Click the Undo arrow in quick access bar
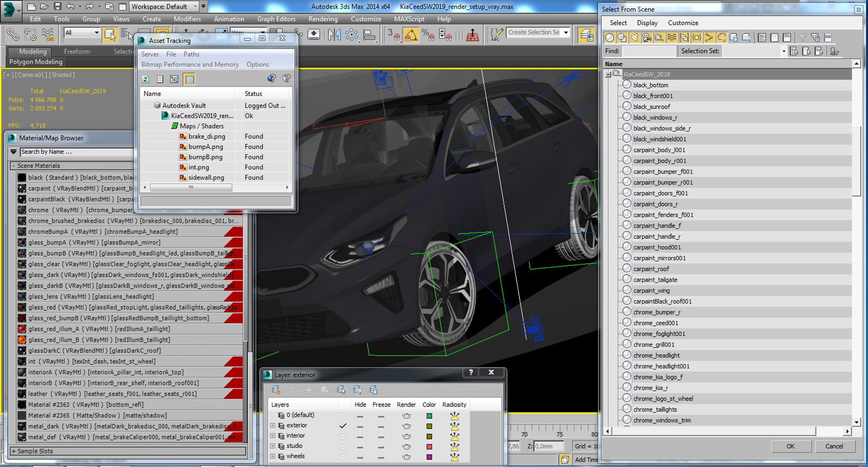Image resolution: width=868 pixels, height=467 pixels. pyautogui.click(x=70, y=6)
